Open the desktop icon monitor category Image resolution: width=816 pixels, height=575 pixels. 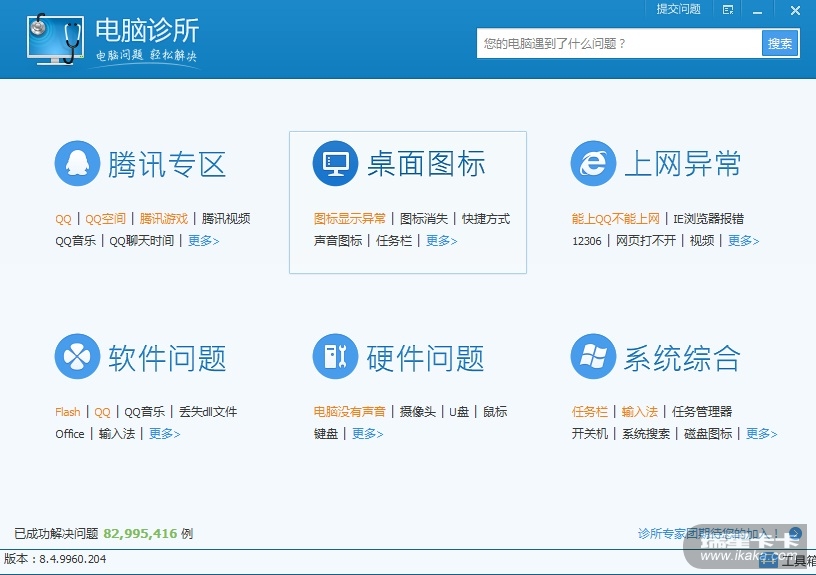[x=335, y=163]
